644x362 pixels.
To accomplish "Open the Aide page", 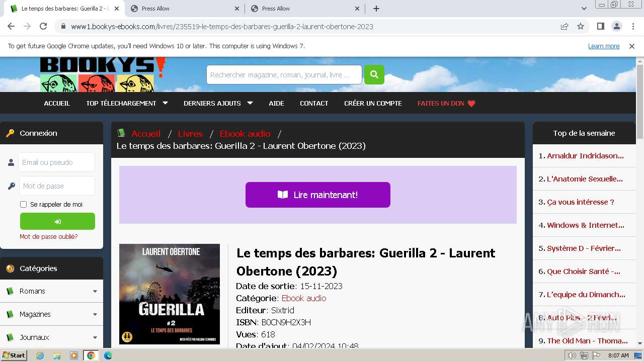I will [276, 103].
